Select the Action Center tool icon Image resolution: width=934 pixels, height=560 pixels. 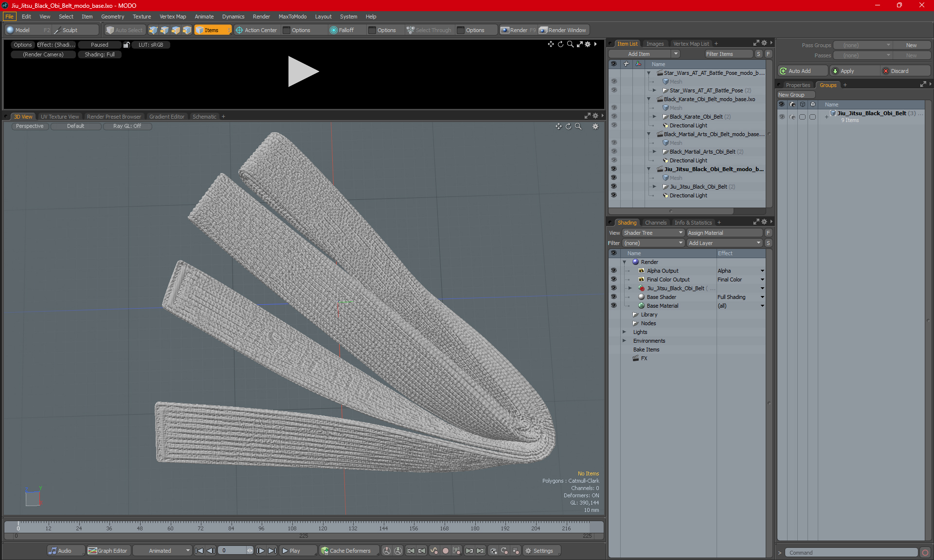pos(239,30)
